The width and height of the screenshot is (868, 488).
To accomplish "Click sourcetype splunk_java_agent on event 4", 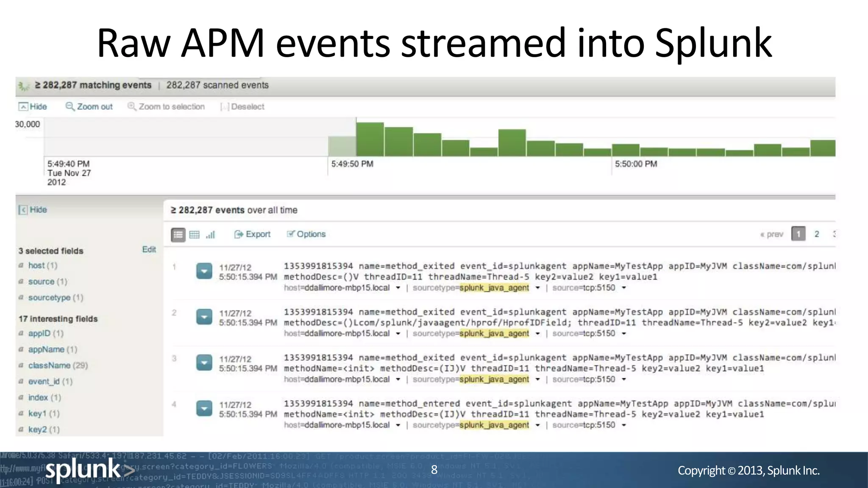I will click(x=494, y=425).
